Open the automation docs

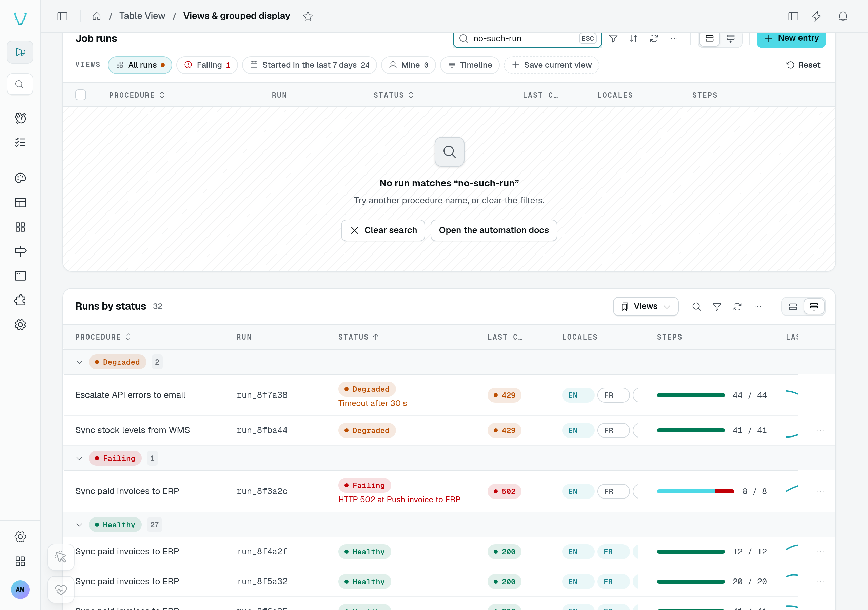click(494, 230)
